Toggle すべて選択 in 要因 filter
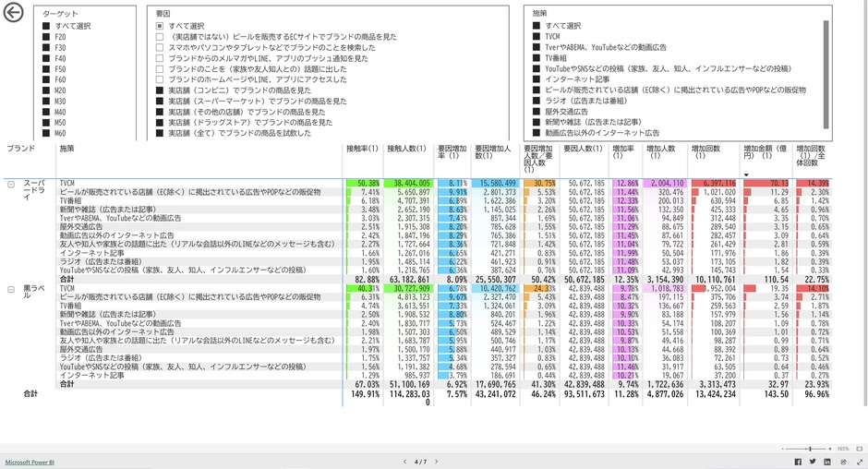This screenshot has height=469, width=868. coord(160,26)
